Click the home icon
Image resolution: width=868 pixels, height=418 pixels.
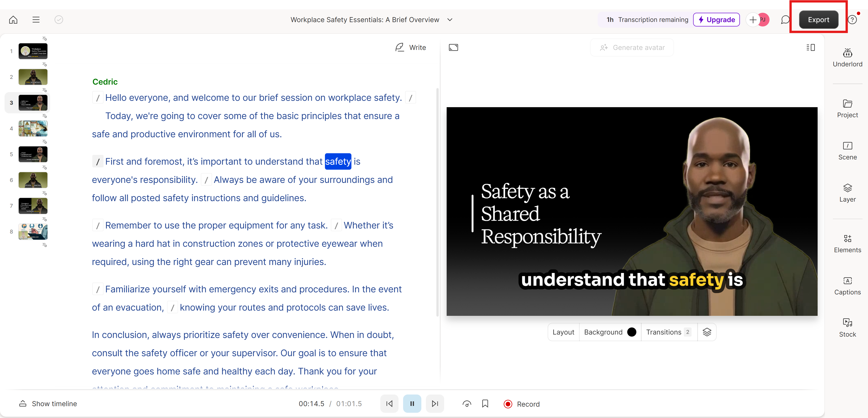13,20
